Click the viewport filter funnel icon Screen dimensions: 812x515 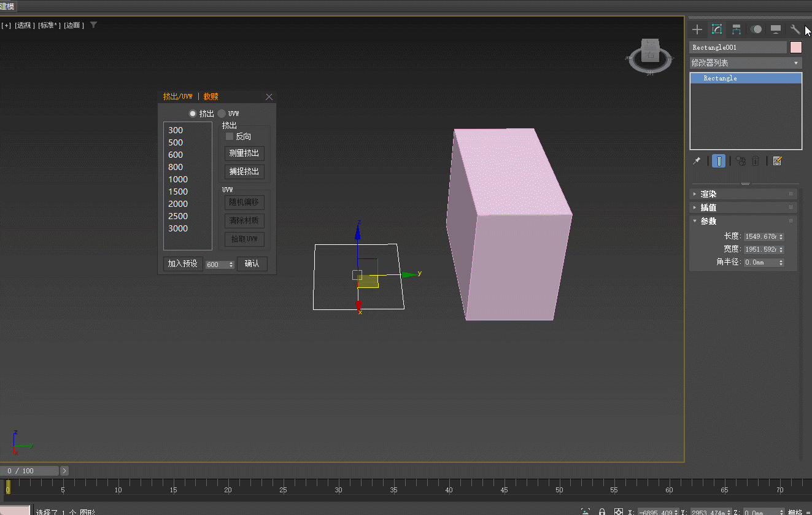click(x=93, y=25)
